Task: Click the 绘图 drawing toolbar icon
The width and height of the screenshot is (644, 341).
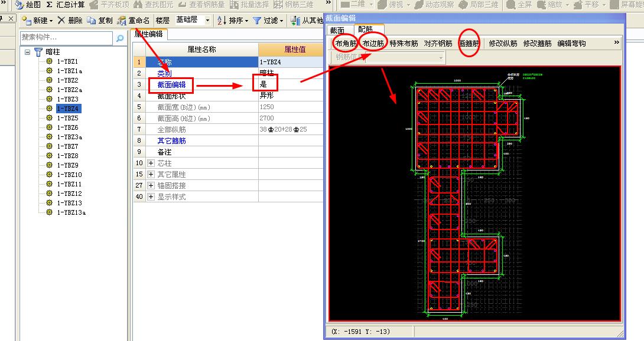Action: pyautogui.click(x=19, y=5)
